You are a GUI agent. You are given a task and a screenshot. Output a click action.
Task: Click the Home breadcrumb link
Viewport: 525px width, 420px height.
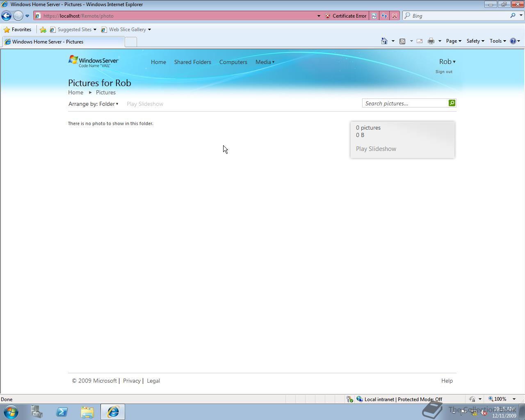coord(75,92)
